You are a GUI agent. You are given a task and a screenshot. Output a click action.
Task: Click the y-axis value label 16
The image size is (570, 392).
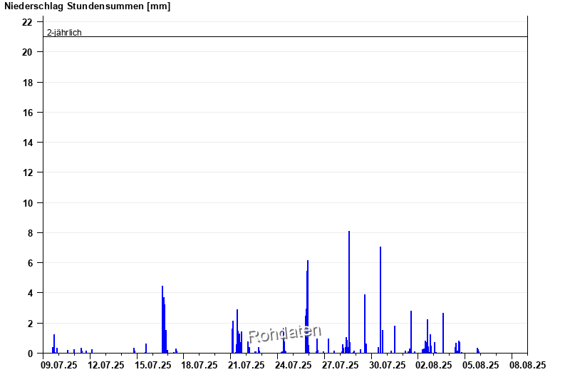pos(27,113)
